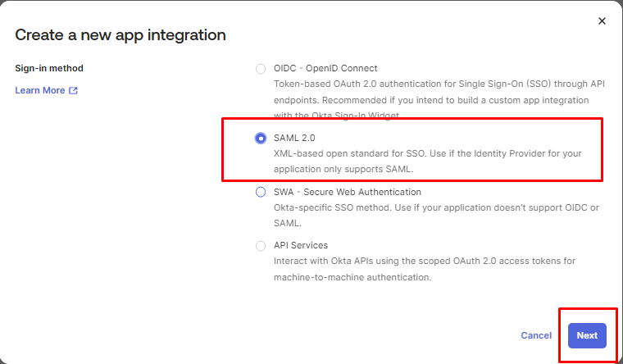Viewport: 623px width, 364px height.
Task: Click the 'API Services' label text
Action: [x=301, y=245]
